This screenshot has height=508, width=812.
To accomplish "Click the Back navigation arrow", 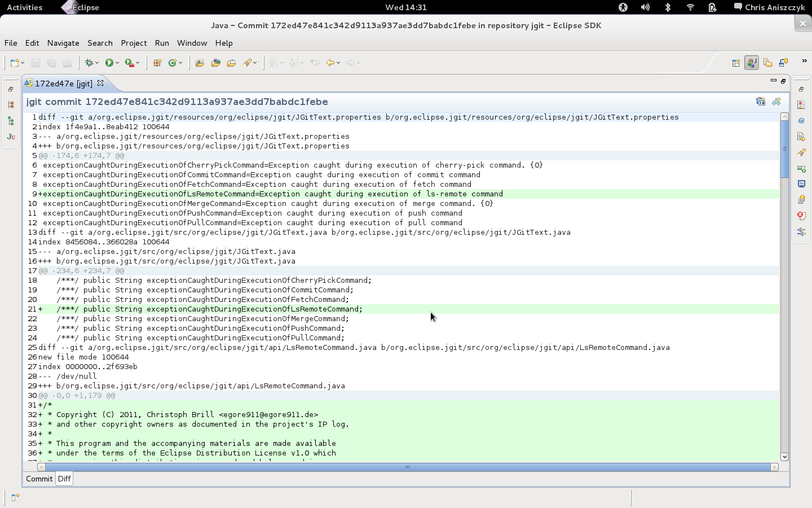I will (x=330, y=63).
